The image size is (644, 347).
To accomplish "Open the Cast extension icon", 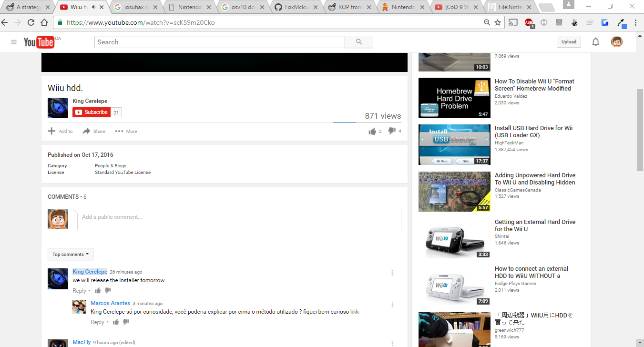I will pyautogui.click(x=513, y=22).
